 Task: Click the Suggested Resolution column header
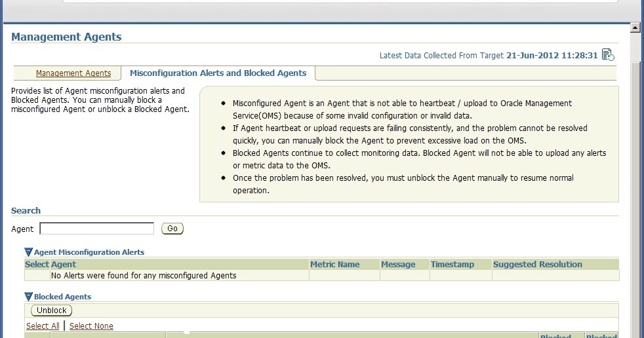(x=538, y=265)
